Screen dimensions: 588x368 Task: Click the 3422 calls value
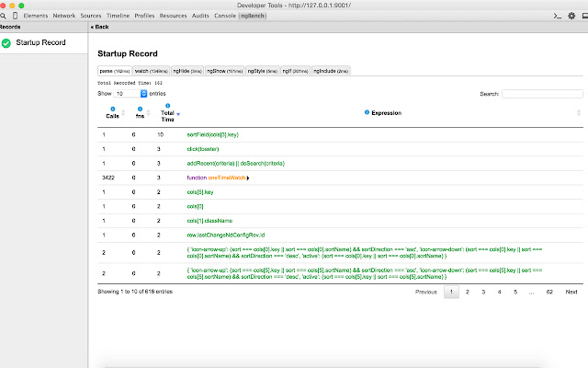pos(108,178)
